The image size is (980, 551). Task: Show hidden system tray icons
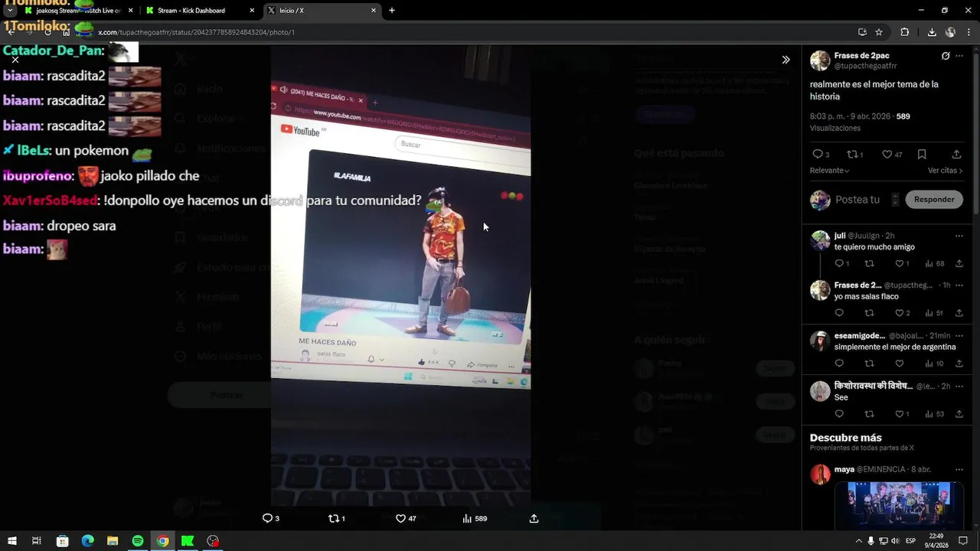pos(858,541)
